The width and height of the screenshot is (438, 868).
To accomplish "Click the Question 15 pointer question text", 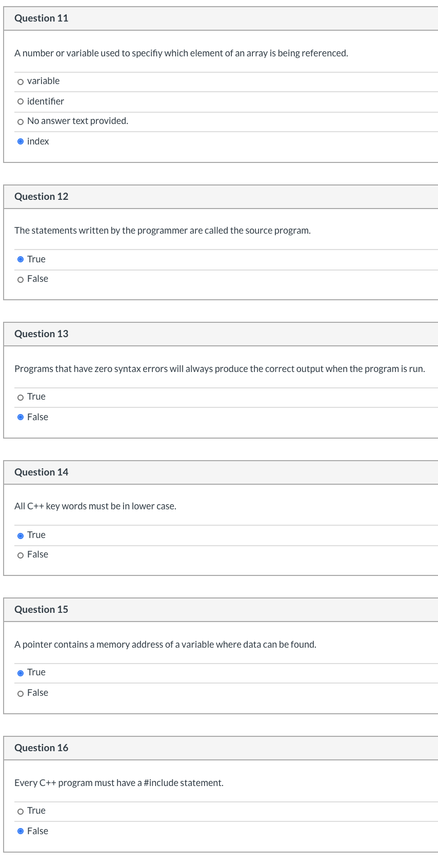I will click(165, 645).
